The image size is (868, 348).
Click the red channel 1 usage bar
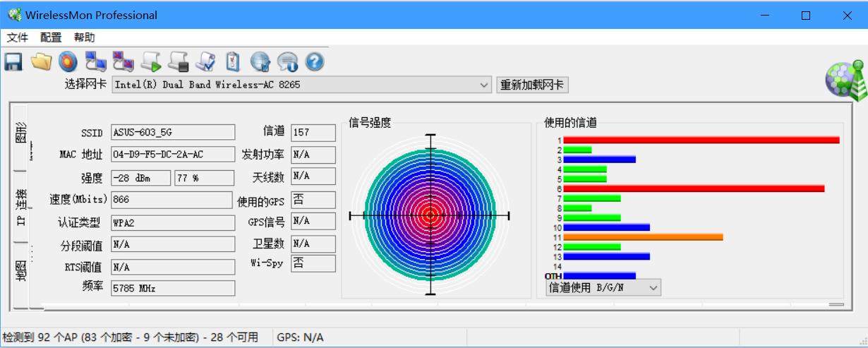pyautogui.click(x=701, y=140)
